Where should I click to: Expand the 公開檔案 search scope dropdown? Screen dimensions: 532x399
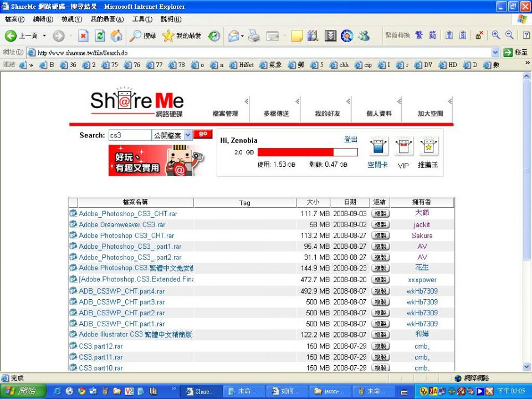(x=188, y=135)
